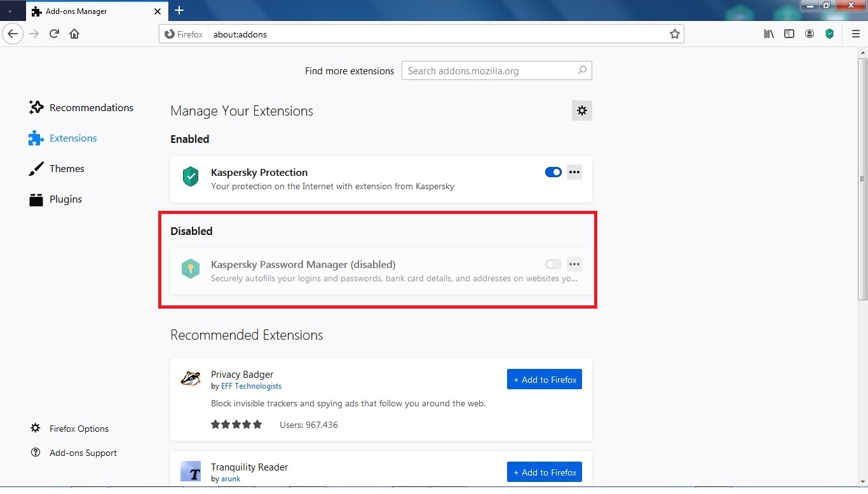Open Firefox Options from sidebar

(x=70, y=429)
